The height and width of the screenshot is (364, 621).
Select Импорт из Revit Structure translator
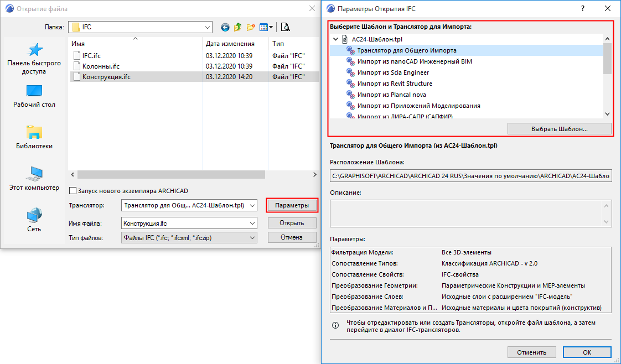(x=395, y=84)
